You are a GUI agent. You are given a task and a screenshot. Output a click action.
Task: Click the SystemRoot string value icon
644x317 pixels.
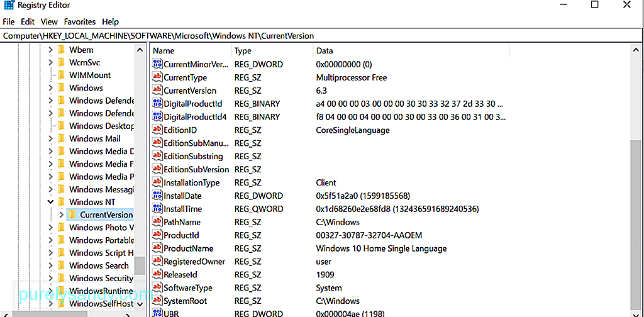click(157, 301)
